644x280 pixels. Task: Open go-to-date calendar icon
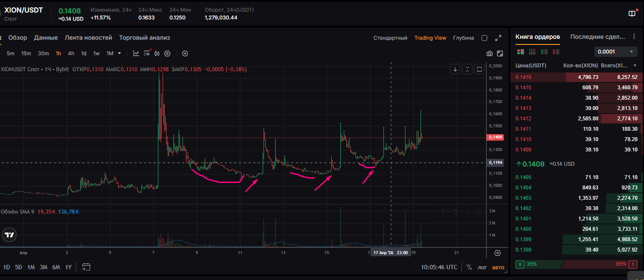[x=86, y=267]
